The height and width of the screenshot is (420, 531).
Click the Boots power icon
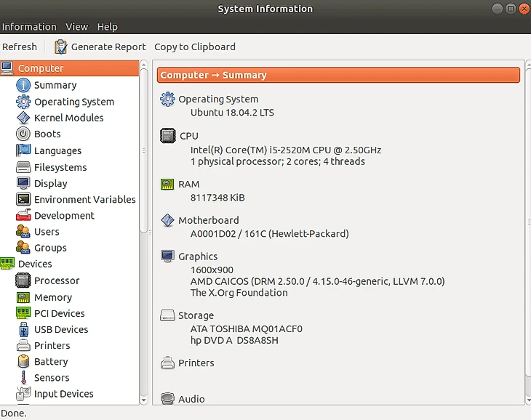(23, 134)
